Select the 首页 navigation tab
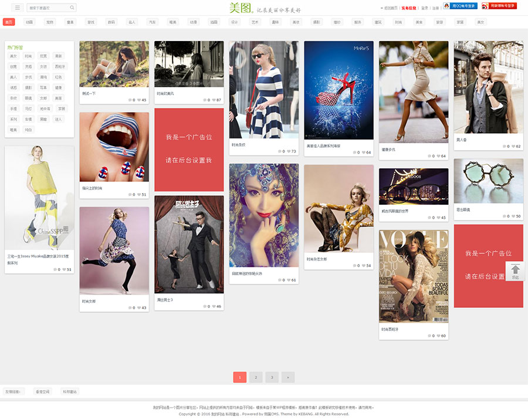Viewport: 528px width, 420px height. (x=9, y=22)
